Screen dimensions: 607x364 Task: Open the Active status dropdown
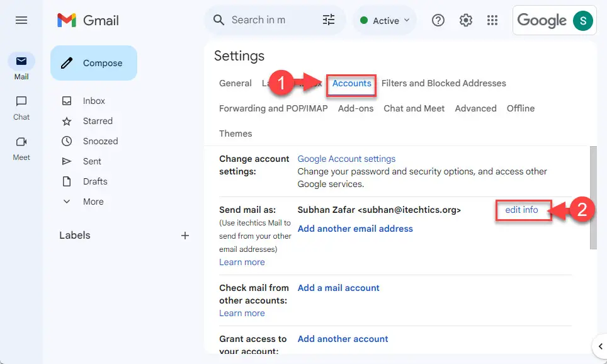(384, 21)
